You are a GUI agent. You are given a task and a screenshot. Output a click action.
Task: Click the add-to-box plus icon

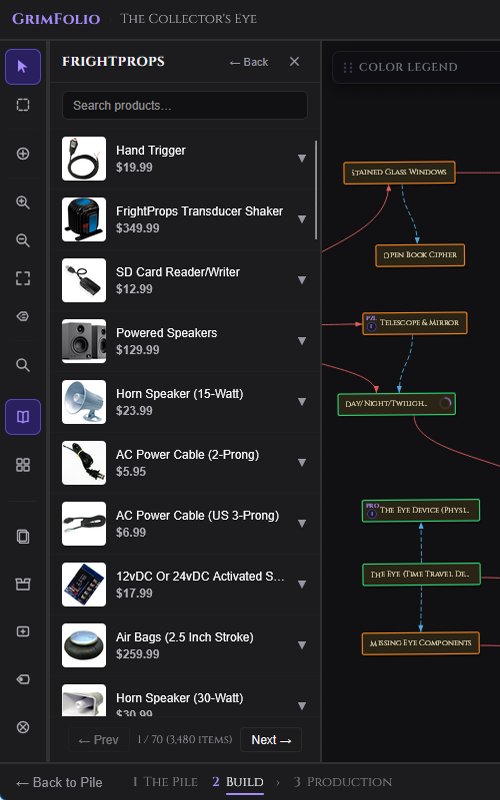click(x=23, y=632)
